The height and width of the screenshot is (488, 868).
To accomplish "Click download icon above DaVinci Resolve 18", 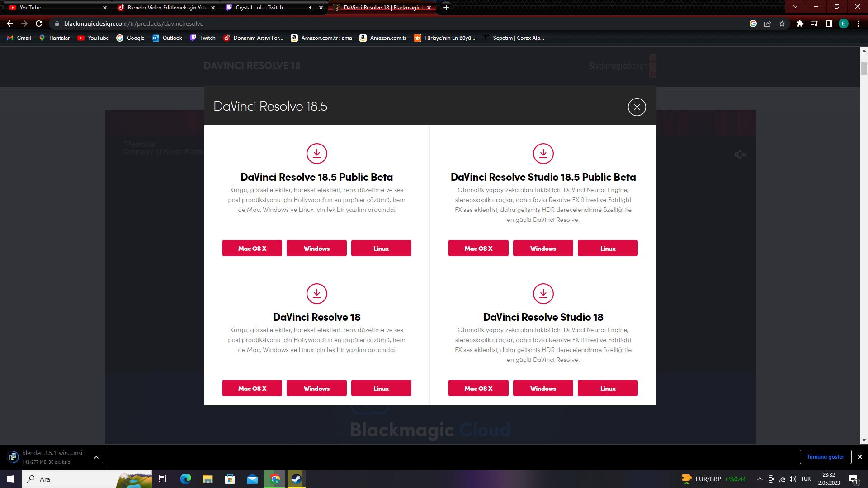I will (x=316, y=294).
